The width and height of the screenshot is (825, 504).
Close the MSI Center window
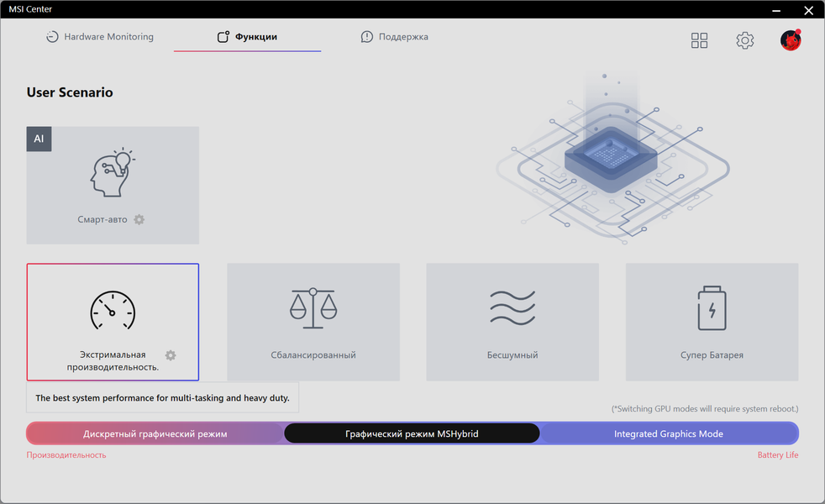809,10
